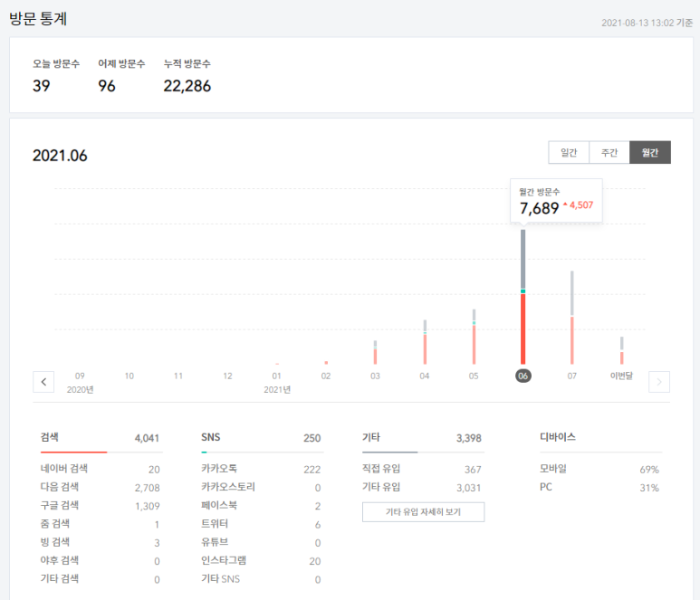Click the 페이스북 row
Viewport: 700px width, 600px height.
261,505
